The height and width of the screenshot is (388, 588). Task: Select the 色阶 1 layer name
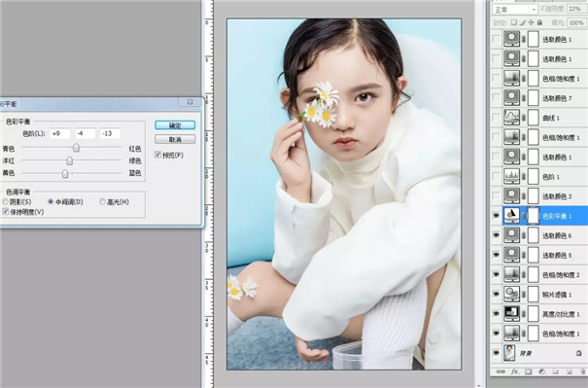551,177
